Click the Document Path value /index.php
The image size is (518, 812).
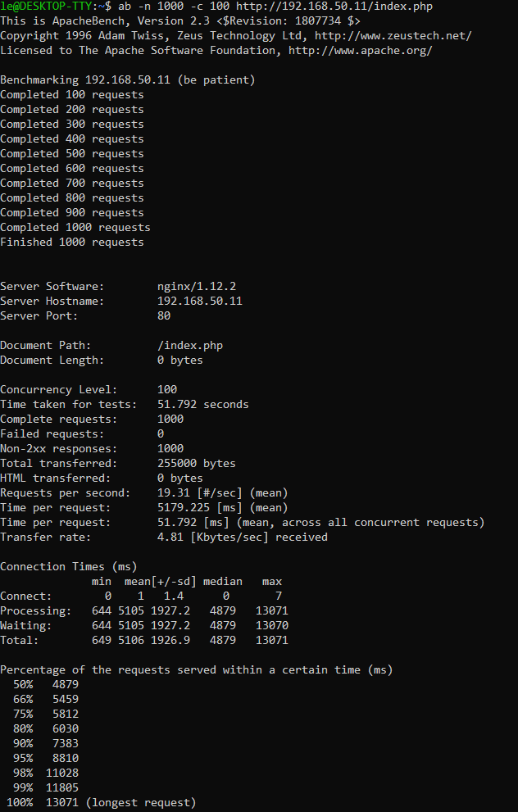(190, 346)
